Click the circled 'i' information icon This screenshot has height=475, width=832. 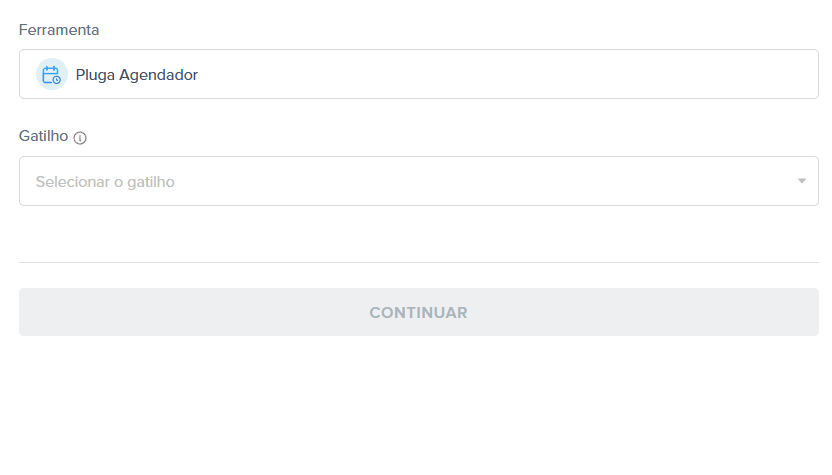click(x=80, y=138)
